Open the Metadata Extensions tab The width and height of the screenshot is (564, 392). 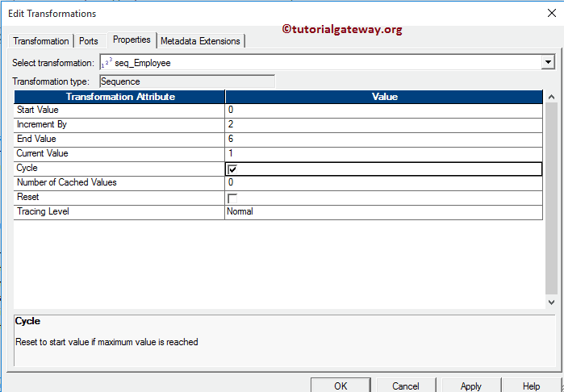pyautogui.click(x=200, y=41)
